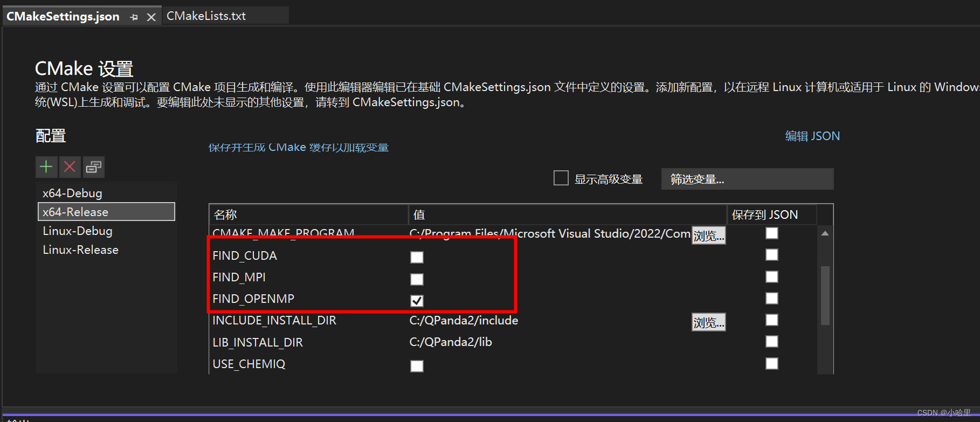Click the variable list scroll-up arrow
980x422 pixels.
825,233
